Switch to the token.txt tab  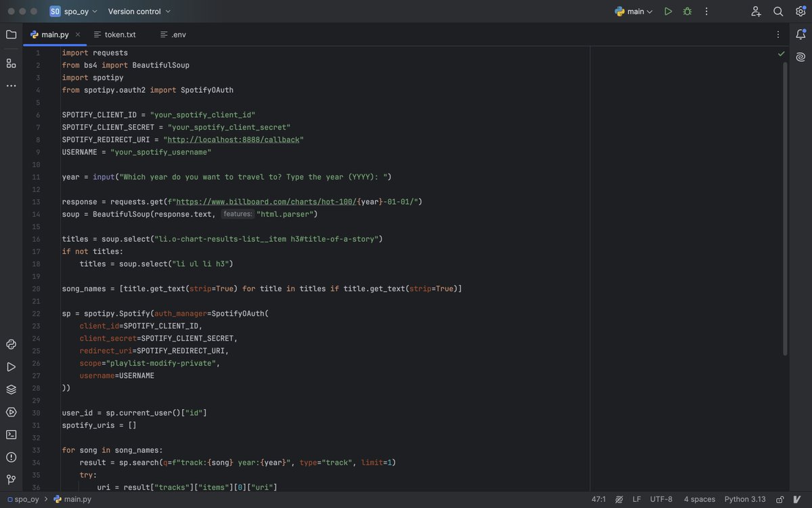115,35
